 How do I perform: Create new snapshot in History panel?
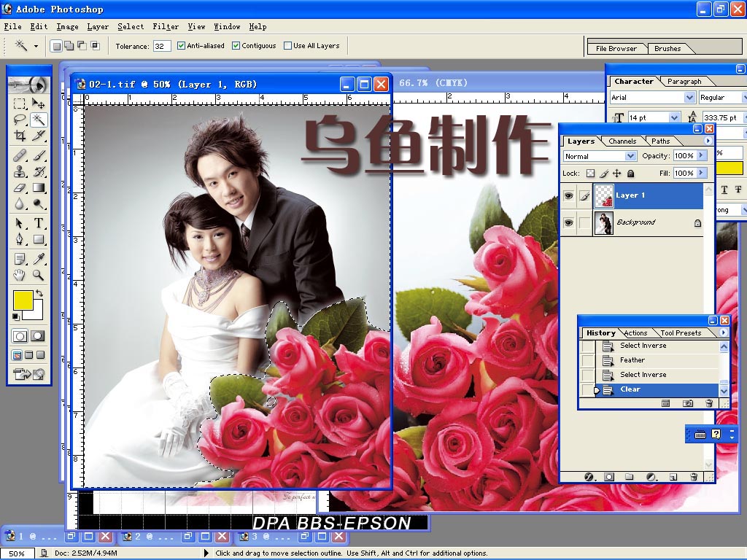click(x=687, y=403)
